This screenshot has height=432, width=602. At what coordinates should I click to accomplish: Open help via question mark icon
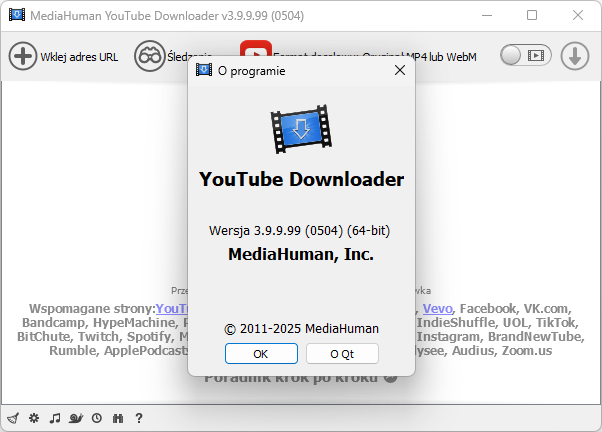[x=139, y=418]
